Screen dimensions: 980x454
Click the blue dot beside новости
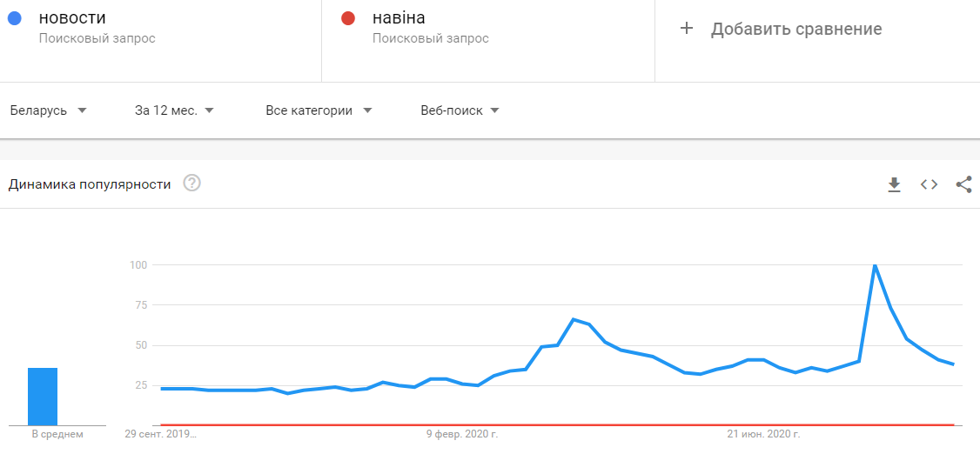(15, 19)
